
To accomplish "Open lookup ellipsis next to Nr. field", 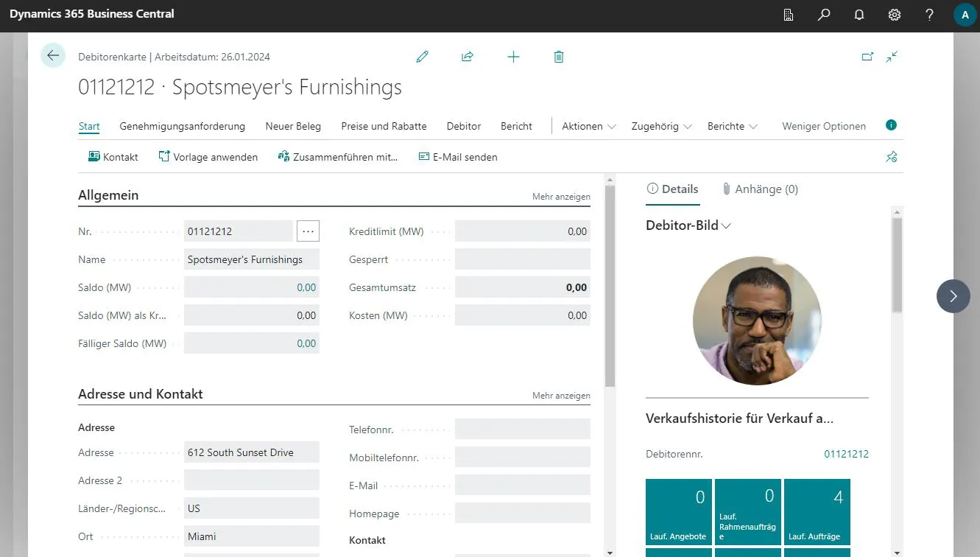I will point(308,231).
